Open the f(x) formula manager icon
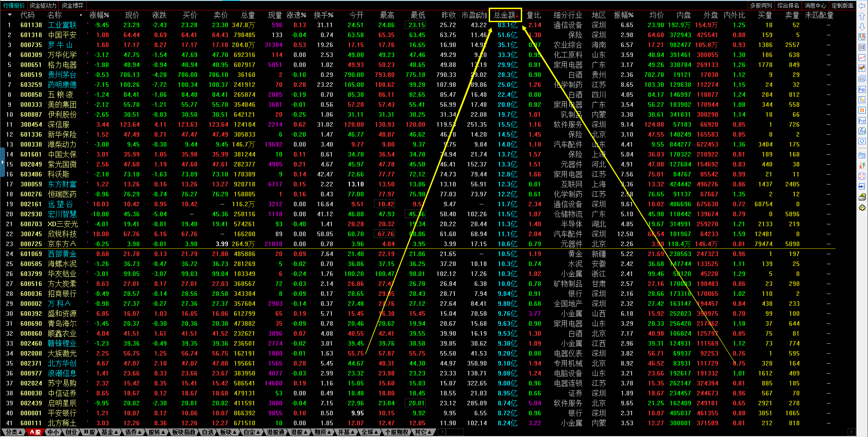The height and width of the screenshot is (437, 868). click(x=862, y=131)
